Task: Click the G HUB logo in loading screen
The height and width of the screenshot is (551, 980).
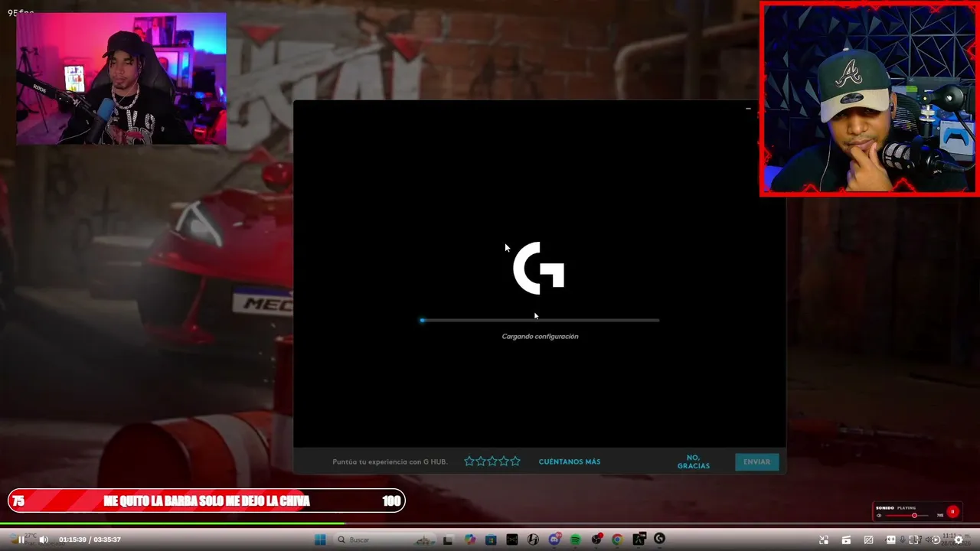Action: [x=539, y=268]
